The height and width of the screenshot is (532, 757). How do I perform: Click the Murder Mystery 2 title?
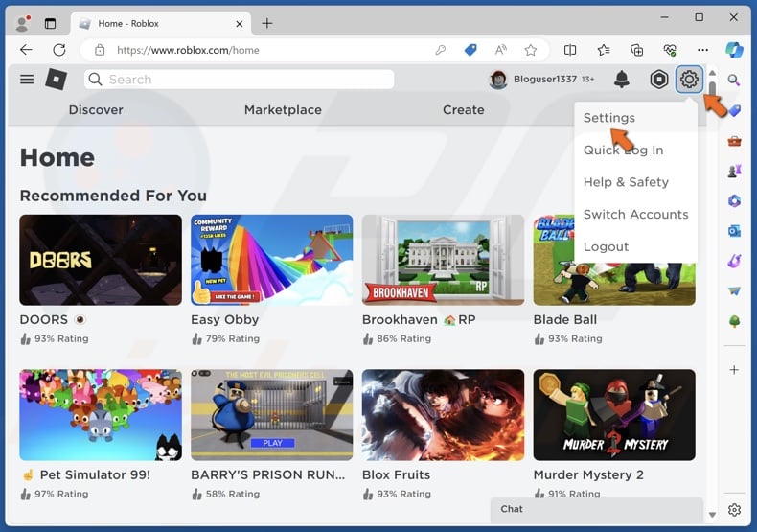pyautogui.click(x=588, y=475)
